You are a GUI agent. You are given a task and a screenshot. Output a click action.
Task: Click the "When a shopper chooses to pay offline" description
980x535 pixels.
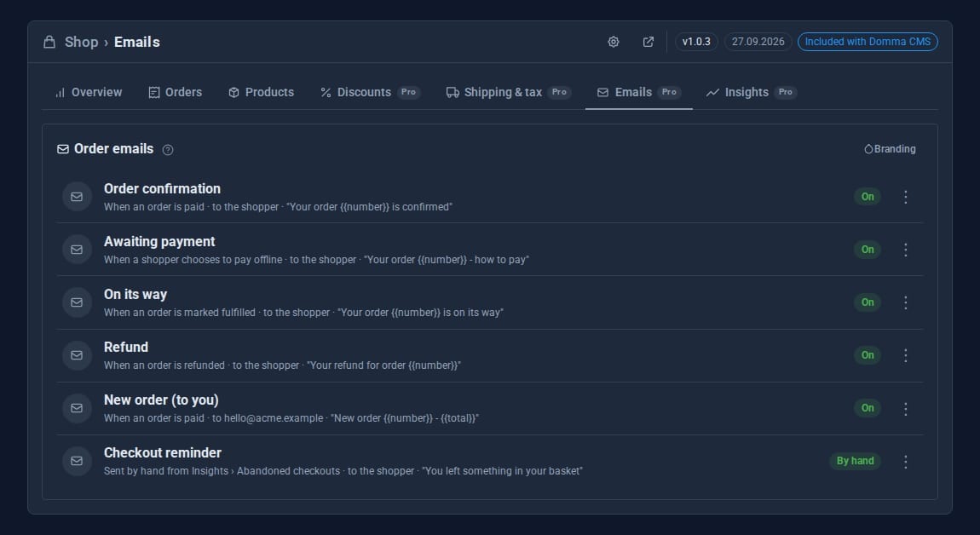click(193, 260)
